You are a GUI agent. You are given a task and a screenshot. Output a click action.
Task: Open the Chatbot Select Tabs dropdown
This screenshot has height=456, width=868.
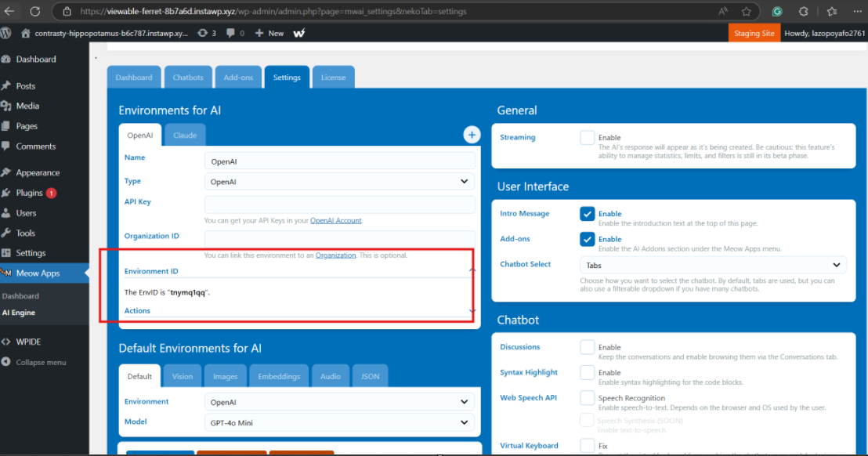(x=713, y=265)
